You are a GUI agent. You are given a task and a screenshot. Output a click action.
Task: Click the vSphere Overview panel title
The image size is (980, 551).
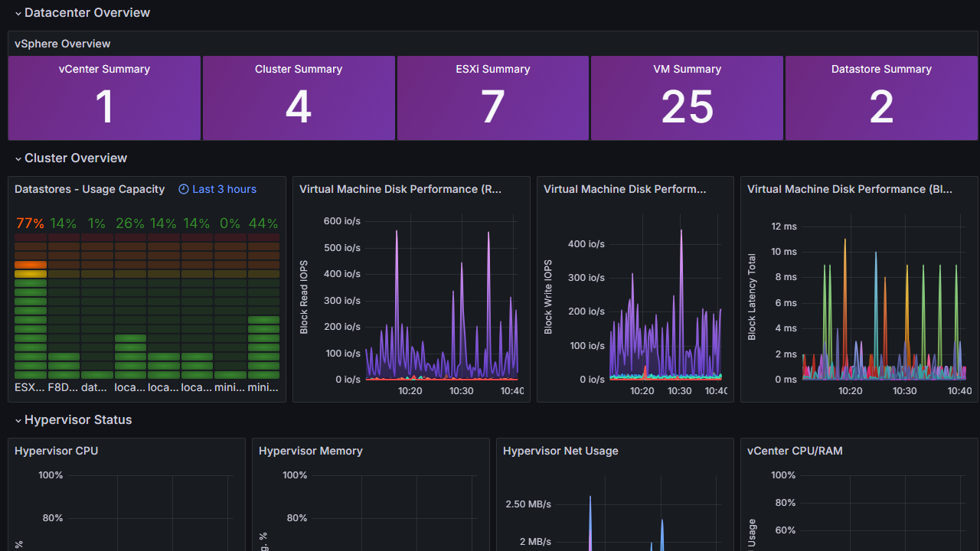pos(63,44)
